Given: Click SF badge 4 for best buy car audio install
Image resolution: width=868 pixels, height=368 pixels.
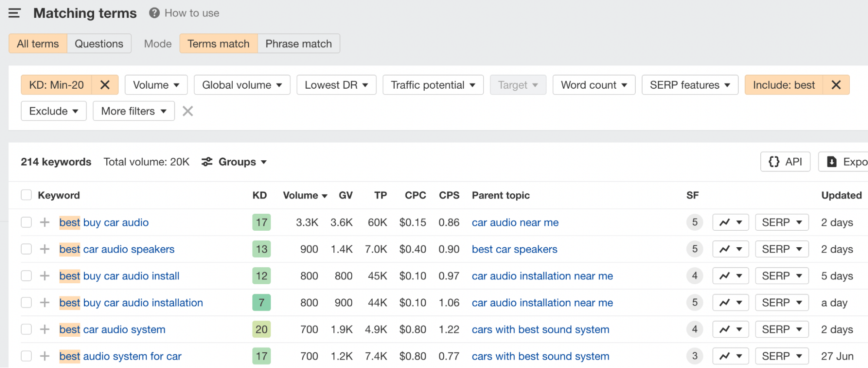Looking at the screenshot, I should 695,276.
